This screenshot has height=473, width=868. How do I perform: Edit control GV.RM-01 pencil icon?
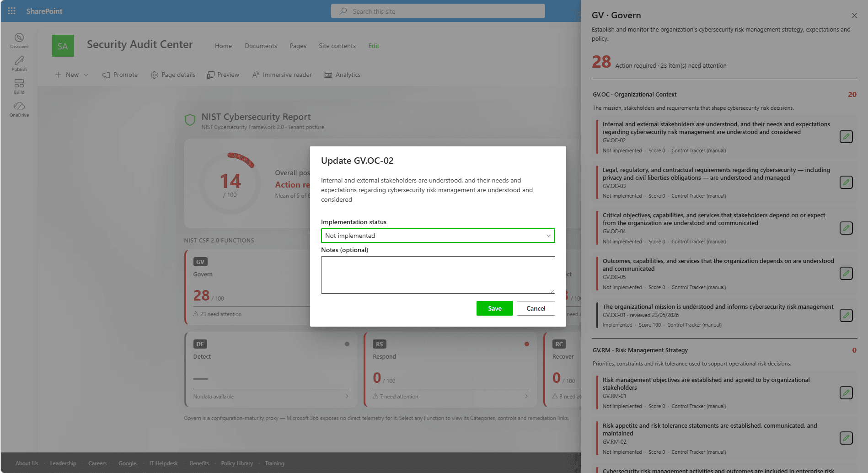(846, 392)
